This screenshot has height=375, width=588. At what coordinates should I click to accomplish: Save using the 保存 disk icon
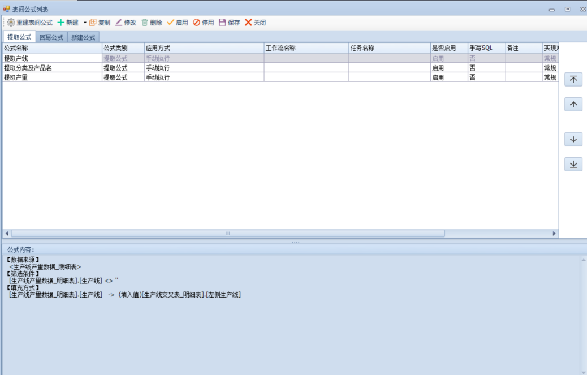[x=222, y=23]
